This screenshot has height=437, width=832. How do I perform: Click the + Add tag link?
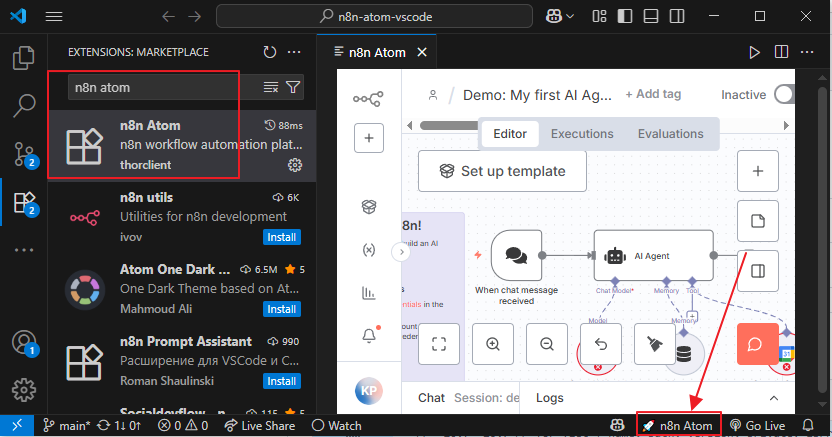[x=653, y=94]
